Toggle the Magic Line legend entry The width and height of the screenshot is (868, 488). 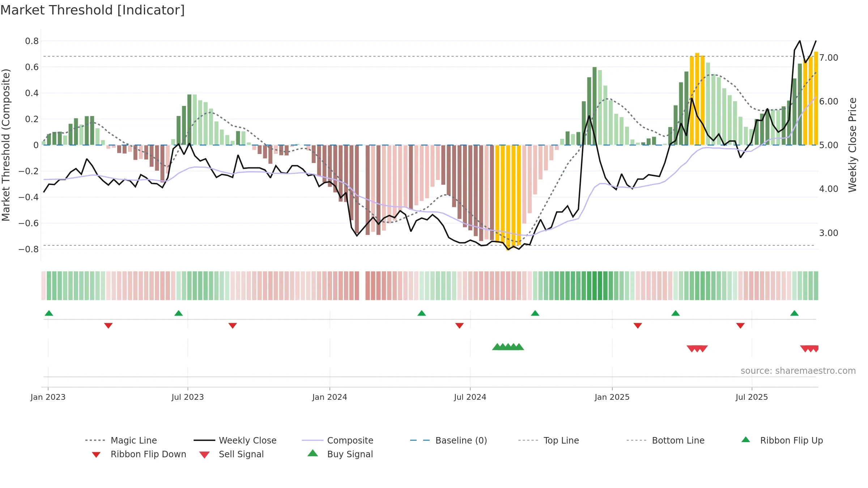click(x=121, y=440)
